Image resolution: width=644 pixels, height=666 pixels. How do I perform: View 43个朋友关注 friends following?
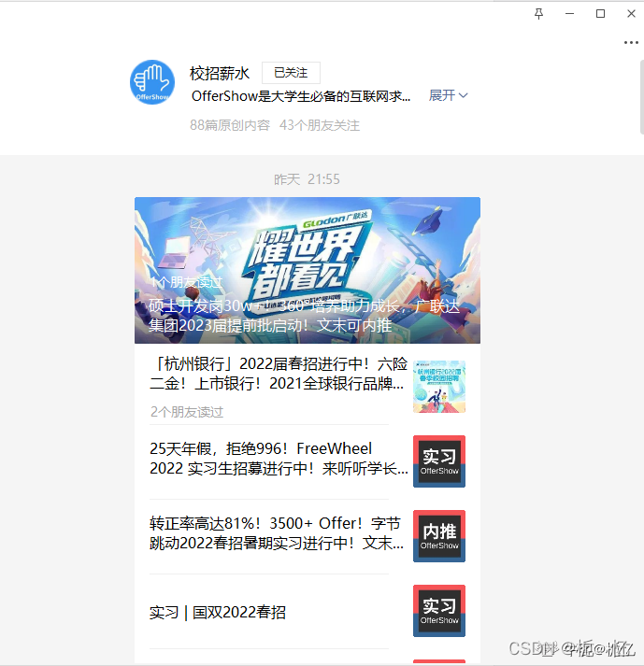(320, 125)
